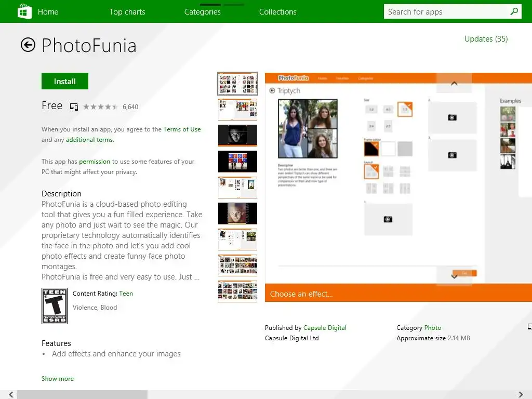Click the text Violence, Blood
532x399 pixels.
(x=95, y=308)
